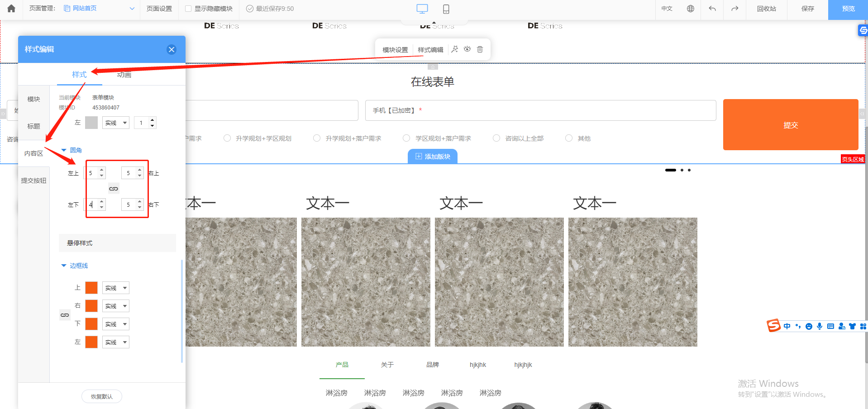Switch to mobile phone preview mode
Screen dimensions: 868x409
click(x=446, y=9)
